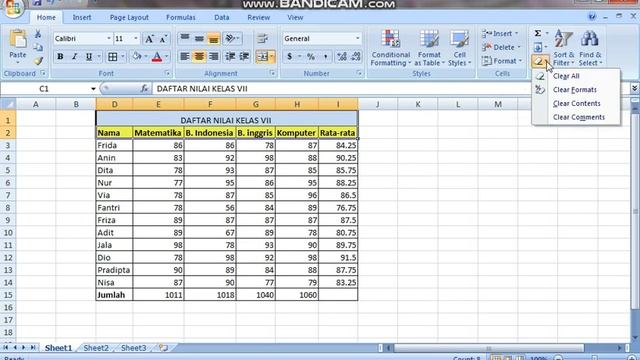
Task: Open the Font Color dropdown arrow
Action: pos(167,57)
